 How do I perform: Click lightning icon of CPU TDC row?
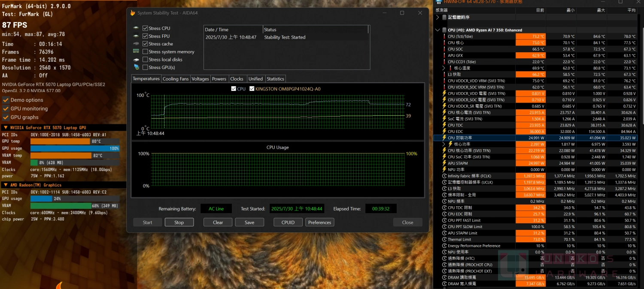(444, 125)
